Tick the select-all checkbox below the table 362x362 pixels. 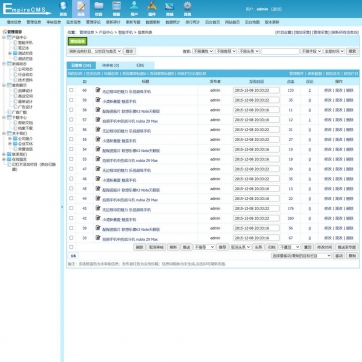[x=71, y=247]
